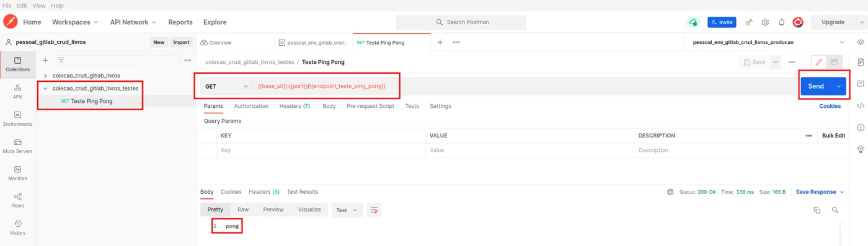Open the Environments sidebar panel
This screenshot has height=246, width=868.
(x=17, y=118)
